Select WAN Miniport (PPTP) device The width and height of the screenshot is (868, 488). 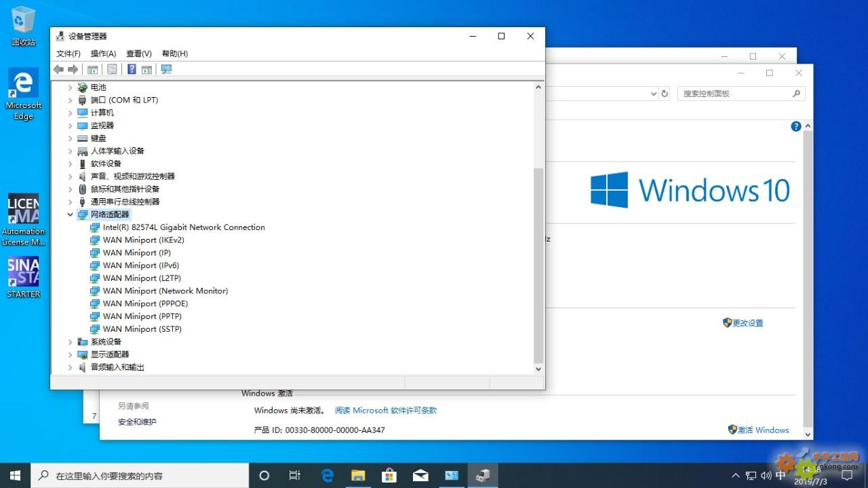pyautogui.click(x=136, y=316)
